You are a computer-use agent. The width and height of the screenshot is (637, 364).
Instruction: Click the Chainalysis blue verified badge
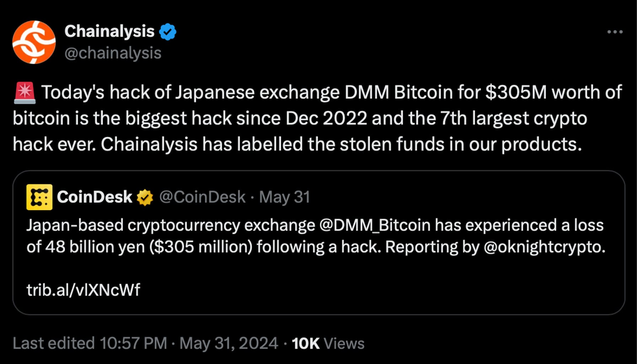(167, 32)
